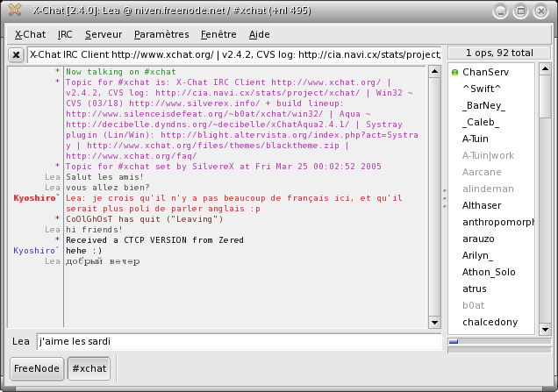This screenshot has width=558, height=392.
Task: Select user Althaser in user list
Action: click(482, 205)
